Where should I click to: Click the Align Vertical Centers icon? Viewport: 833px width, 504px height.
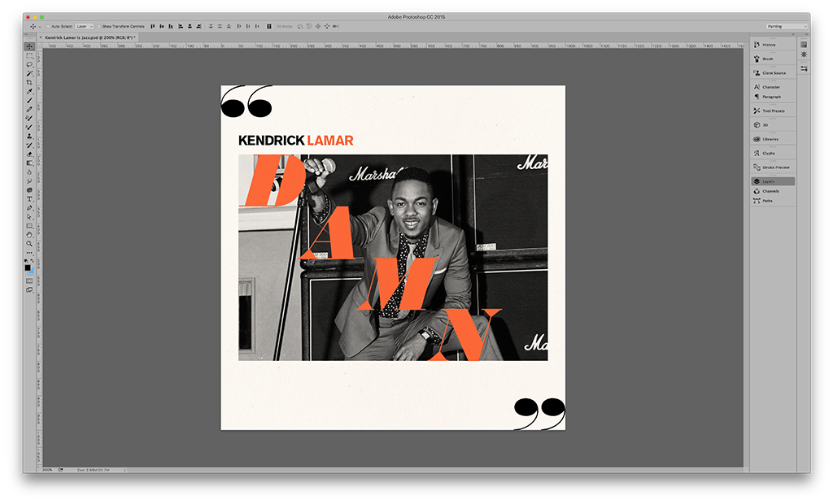[x=162, y=26]
